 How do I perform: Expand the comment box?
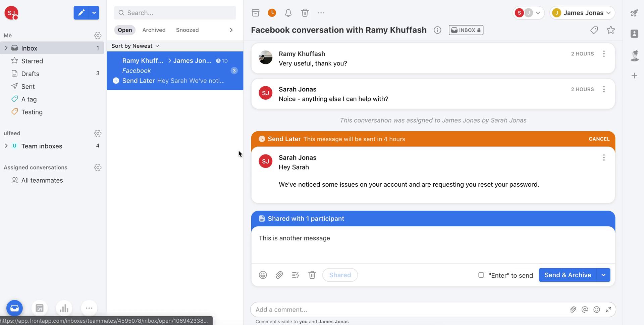pos(608,310)
